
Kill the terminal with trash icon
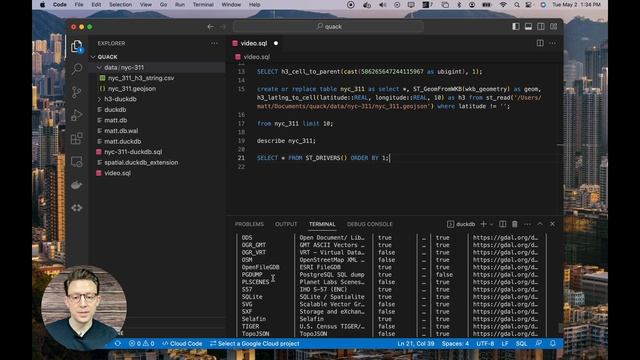(x=515, y=224)
